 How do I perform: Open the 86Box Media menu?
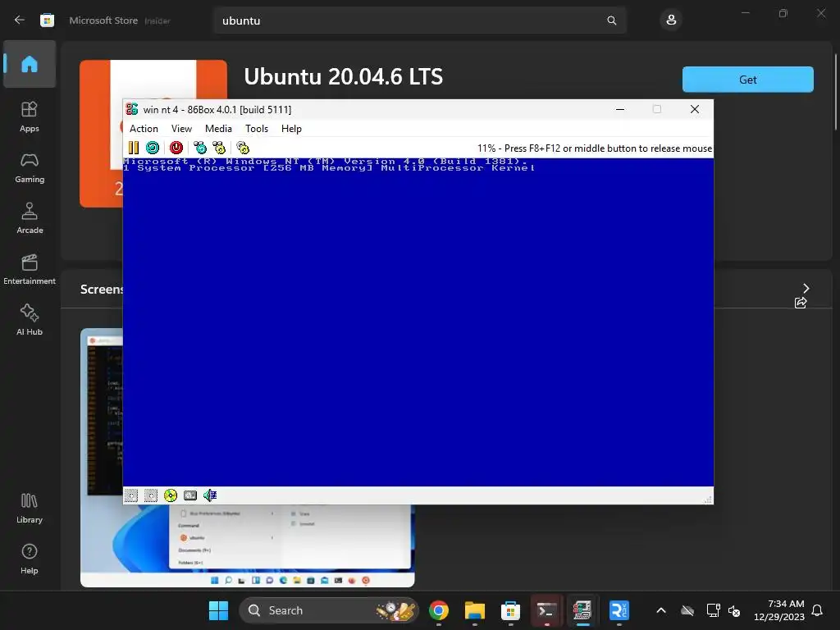tap(218, 129)
